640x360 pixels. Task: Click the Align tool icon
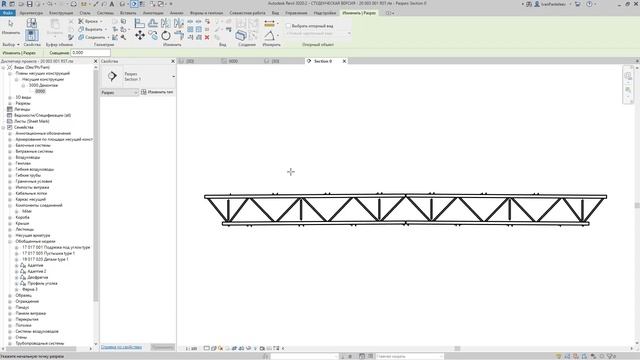(x=140, y=23)
